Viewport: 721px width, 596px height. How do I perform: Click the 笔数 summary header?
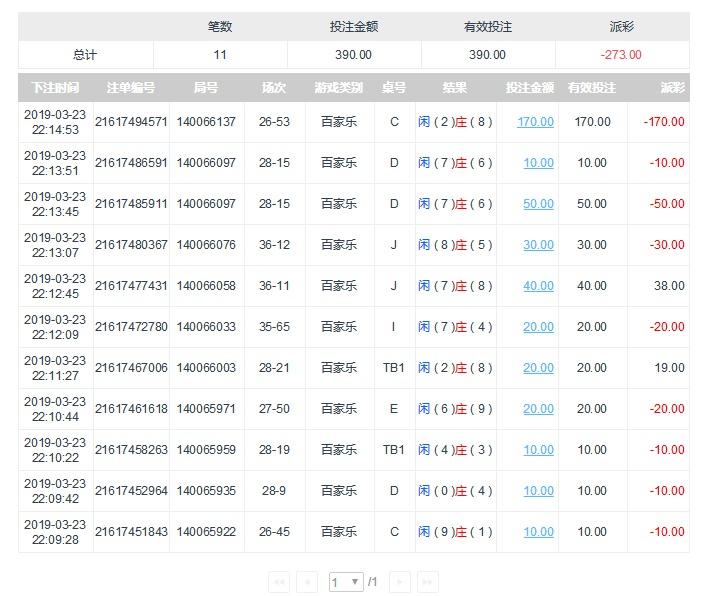coord(220,27)
